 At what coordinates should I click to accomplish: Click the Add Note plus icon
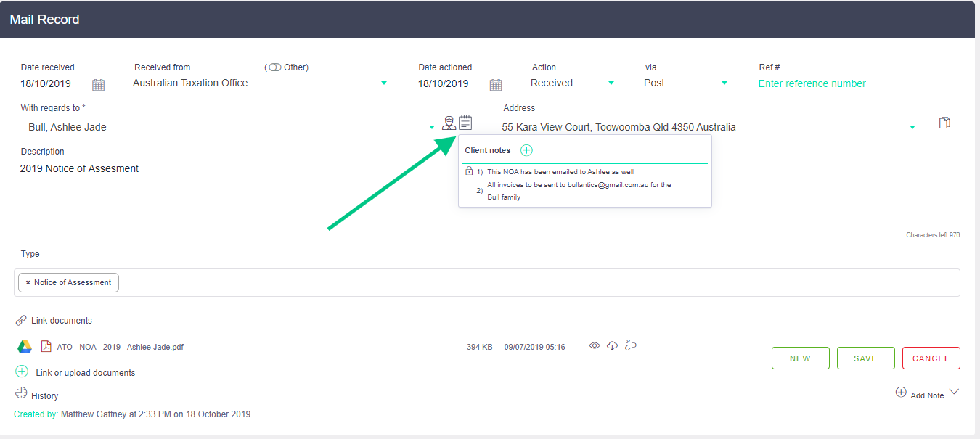click(x=901, y=392)
